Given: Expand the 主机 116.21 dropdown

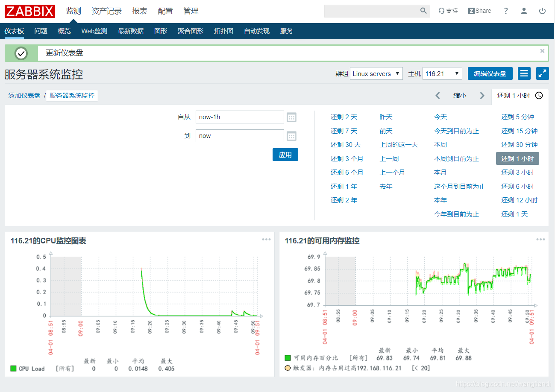Looking at the screenshot, I should [443, 73].
